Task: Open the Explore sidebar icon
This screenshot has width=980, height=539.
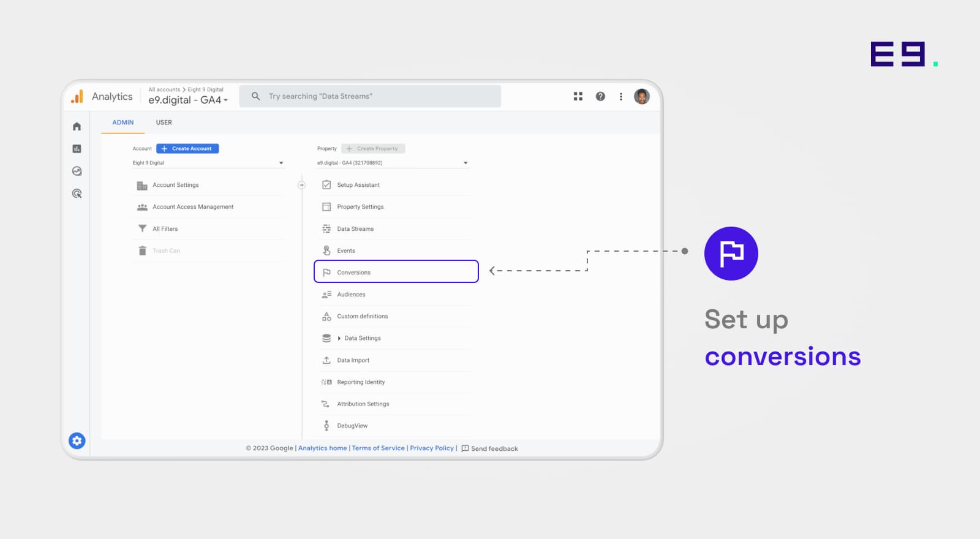Action: 77,171
